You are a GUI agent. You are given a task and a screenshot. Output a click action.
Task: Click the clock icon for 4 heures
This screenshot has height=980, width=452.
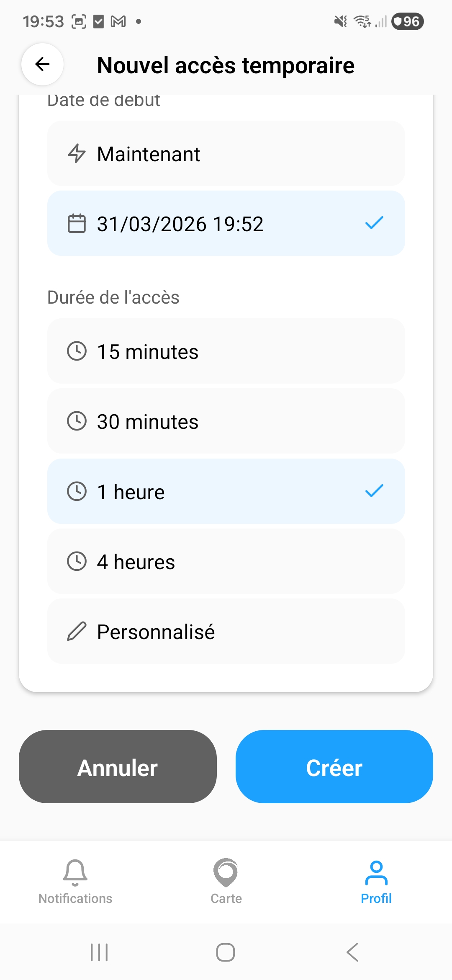pyautogui.click(x=77, y=562)
